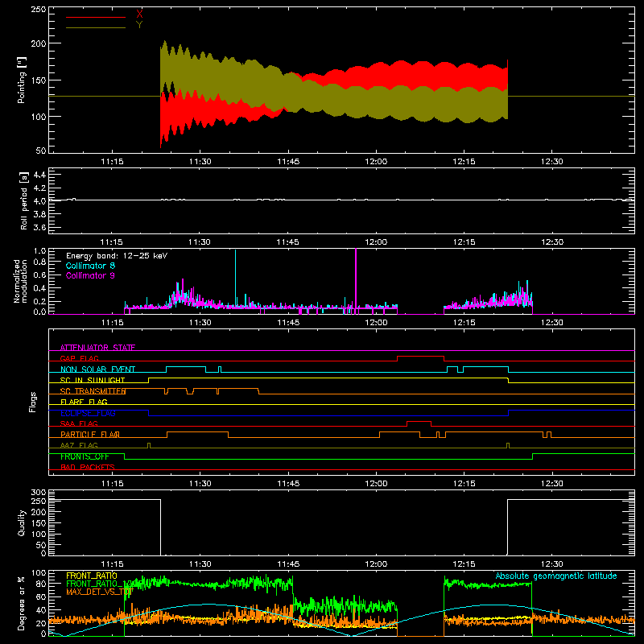Image resolution: width=644 pixels, height=644 pixels.
Task: Click the SC_TRANSMITTER flag label
Action: click(x=93, y=391)
